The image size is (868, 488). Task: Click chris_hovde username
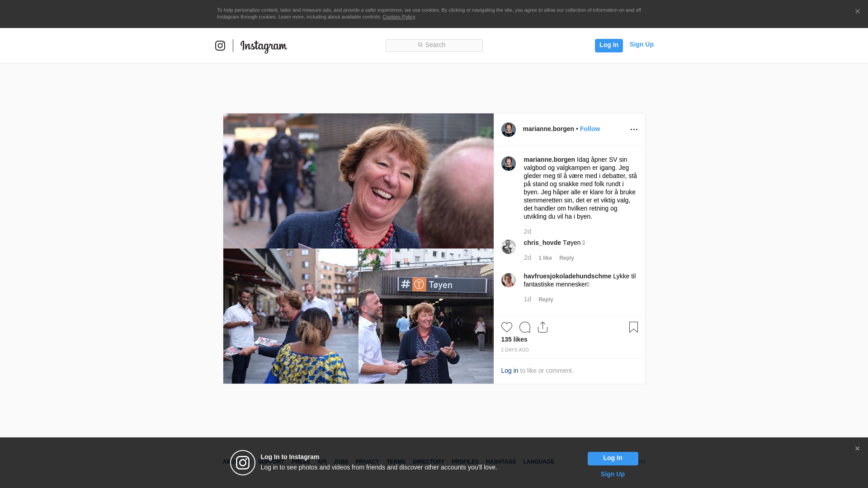(x=542, y=243)
